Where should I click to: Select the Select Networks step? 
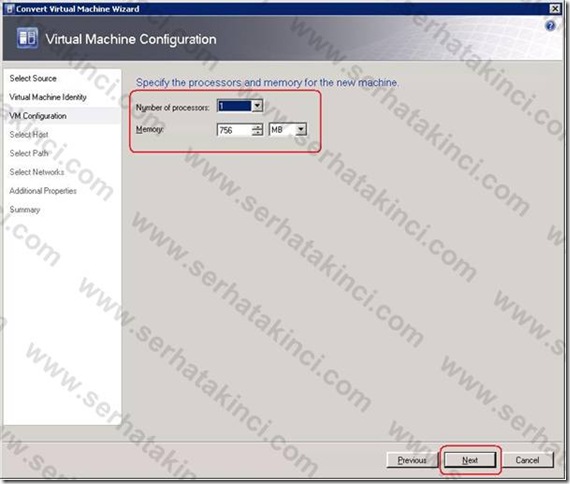(x=36, y=172)
